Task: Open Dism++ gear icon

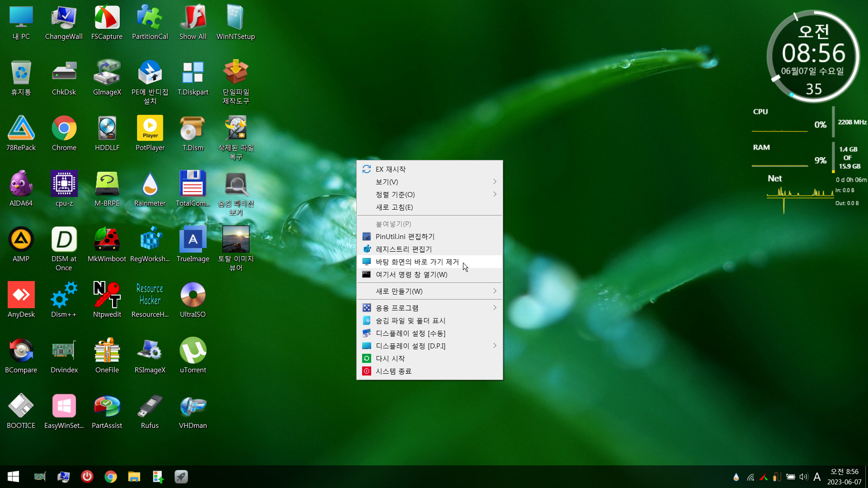Action: [64, 300]
